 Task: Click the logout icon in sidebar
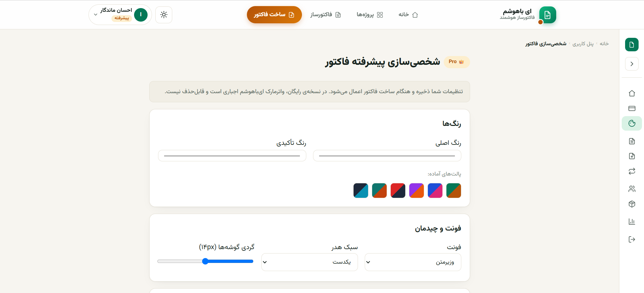(x=632, y=239)
